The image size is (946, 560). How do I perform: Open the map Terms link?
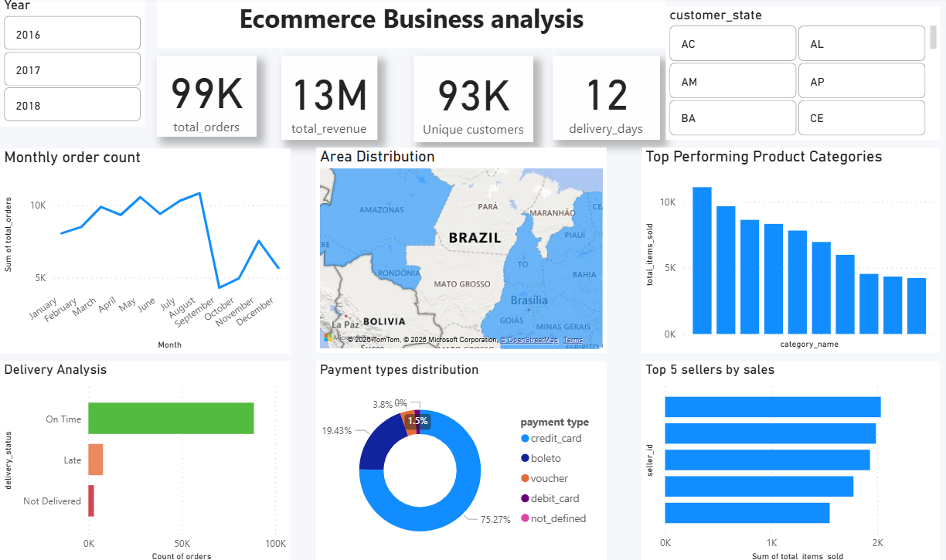pos(573,340)
